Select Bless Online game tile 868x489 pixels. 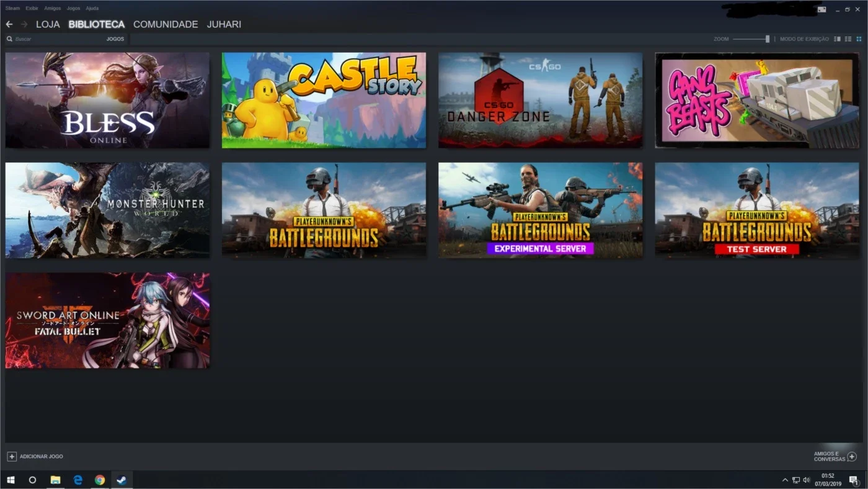(x=107, y=100)
